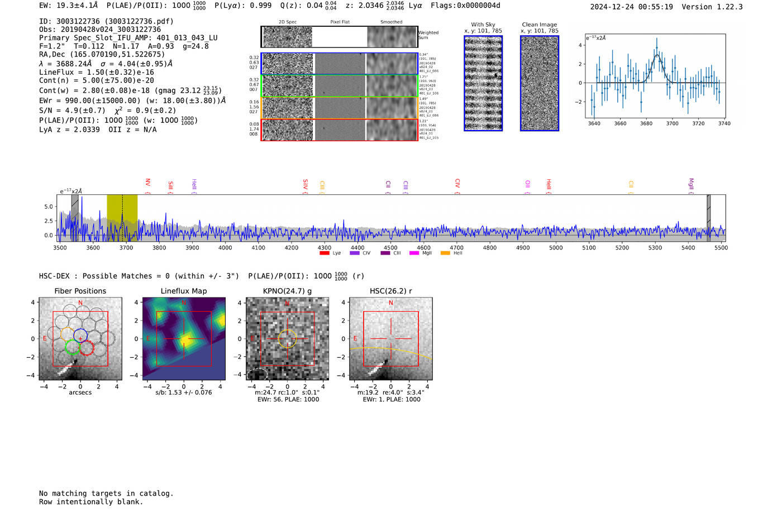Click the RA,Dec coordinates line
Screen dimensions: 782x532
pos(102,55)
